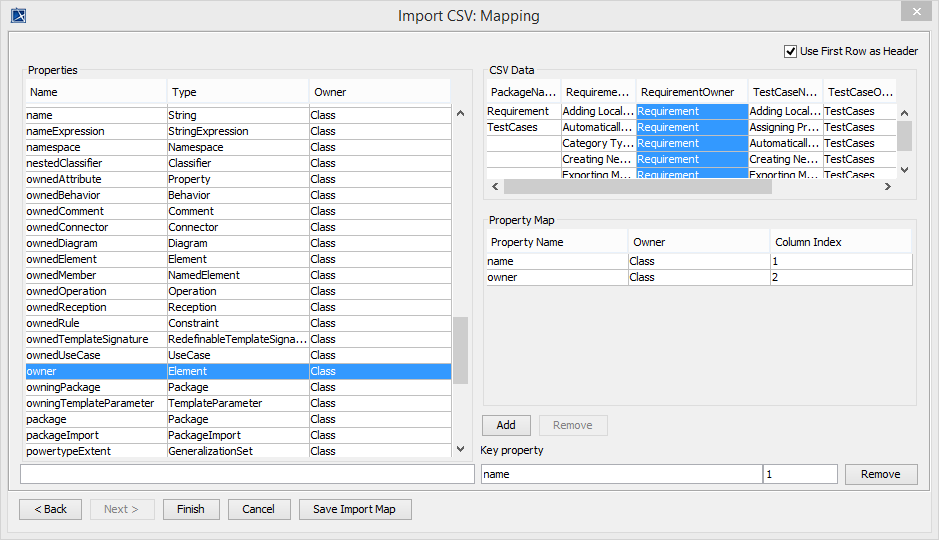The image size is (939, 540).
Task: Select the ownedUseCase property row
Action: point(95,355)
